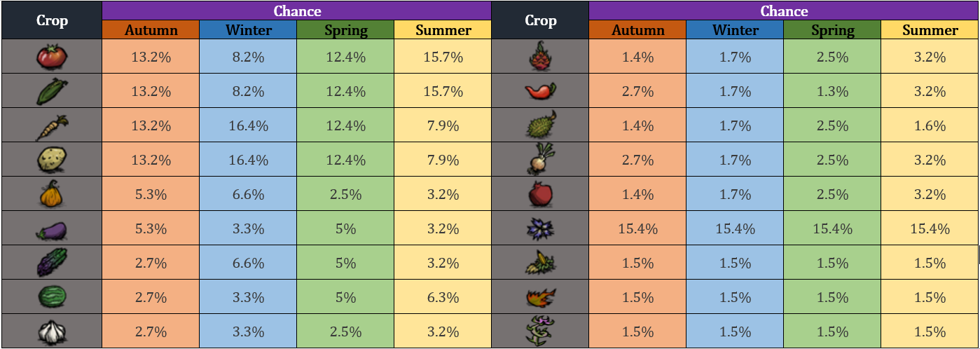This screenshot has height=349, width=980.
Task: Select the watermelon's 6.3% Summer cell
Action: point(443,297)
